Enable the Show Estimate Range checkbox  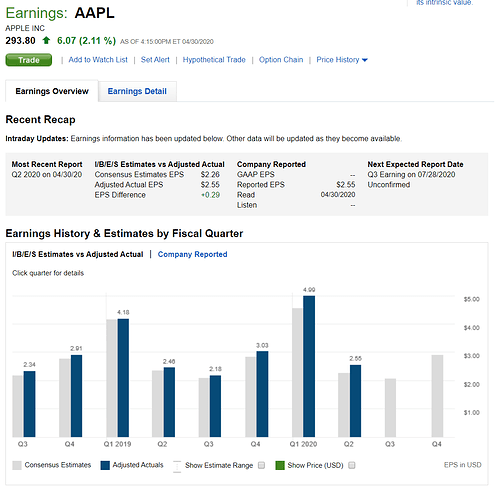tap(262, 465)
